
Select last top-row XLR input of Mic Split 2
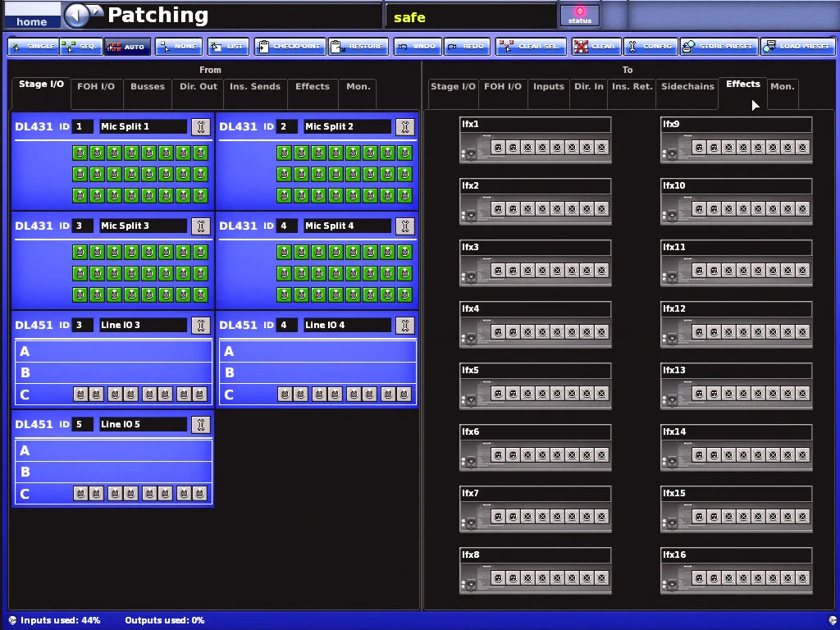click(404, 153)
